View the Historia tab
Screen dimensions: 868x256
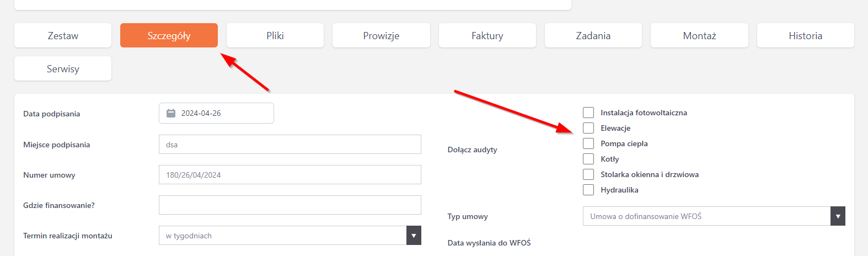(x=805, y=35)
